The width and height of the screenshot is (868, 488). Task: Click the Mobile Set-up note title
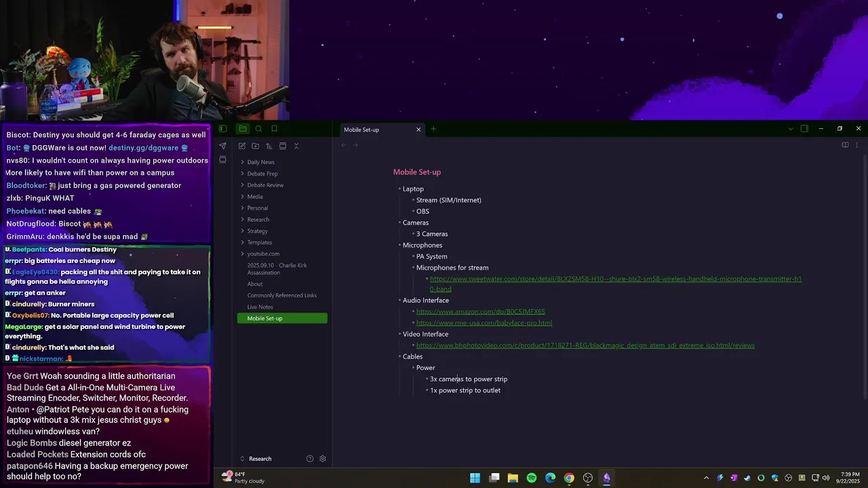[417, 172]
